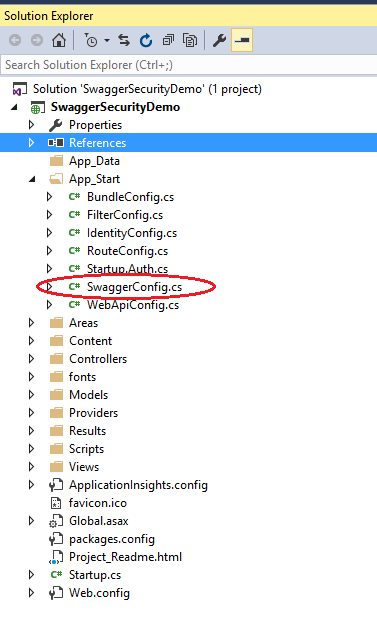Select the Solution 'SwaggerSecurityDemo' node
This screenshot has width=377, height=620.
click(x=147, y=89)
